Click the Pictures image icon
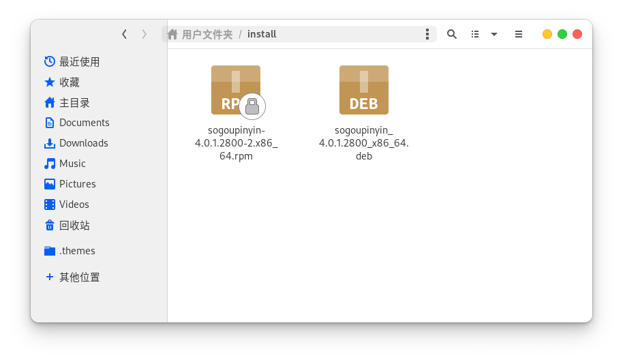Image resolution: width=623 pixels, height=364 pixels. click(50, 184)
